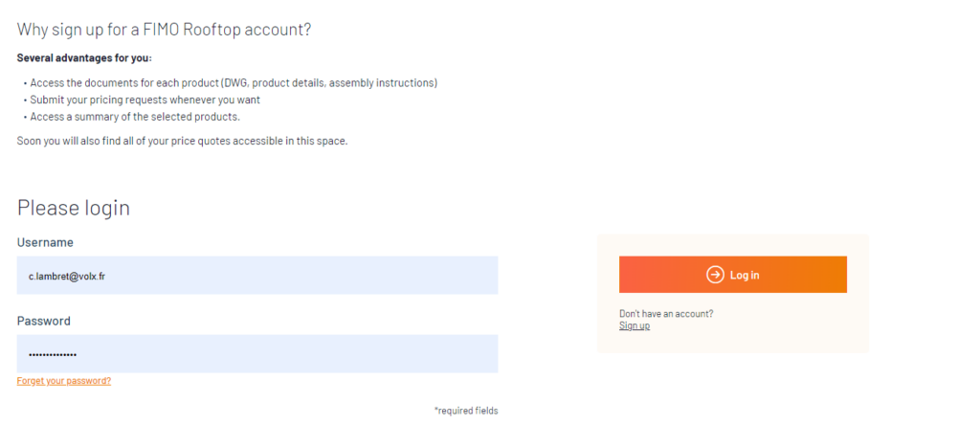The width and height of the screenshot is (980, 447).
Task: Click the Don't have an account? text
Action: click(666, 314)
